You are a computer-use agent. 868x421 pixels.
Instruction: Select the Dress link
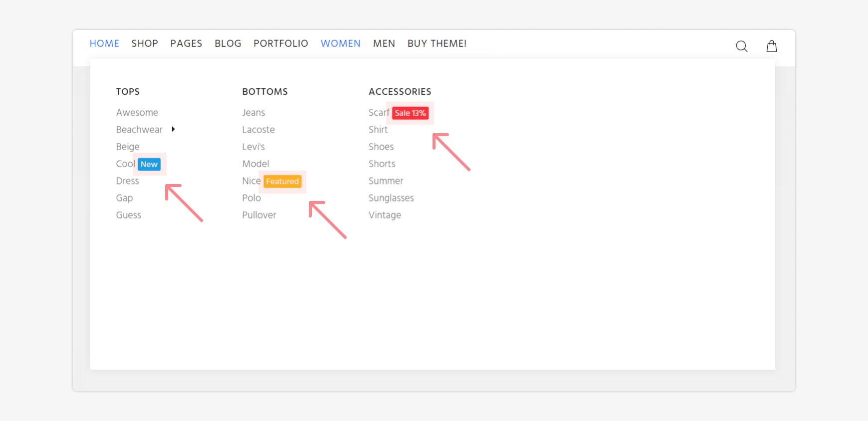click(x=128, y=181)
